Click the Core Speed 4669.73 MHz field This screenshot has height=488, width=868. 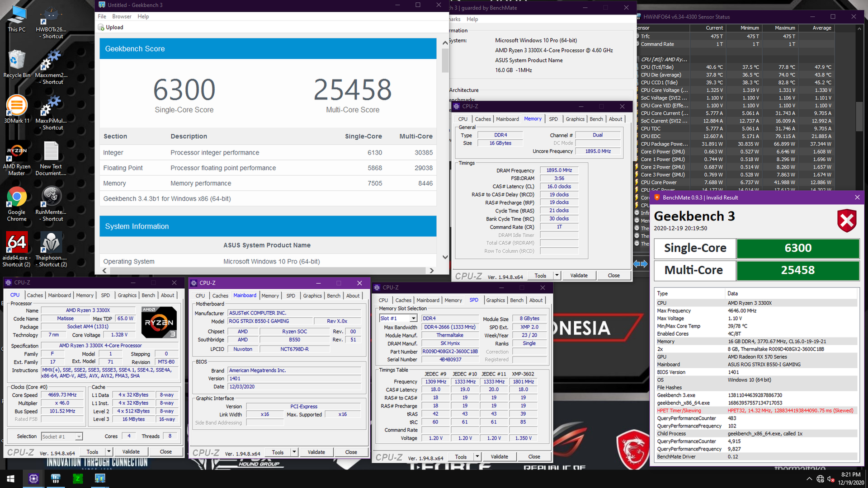click(x=62, y=395)
